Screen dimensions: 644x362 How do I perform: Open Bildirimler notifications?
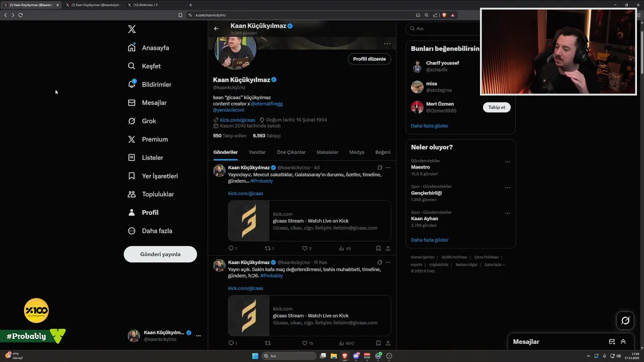(x=149, y=84)
